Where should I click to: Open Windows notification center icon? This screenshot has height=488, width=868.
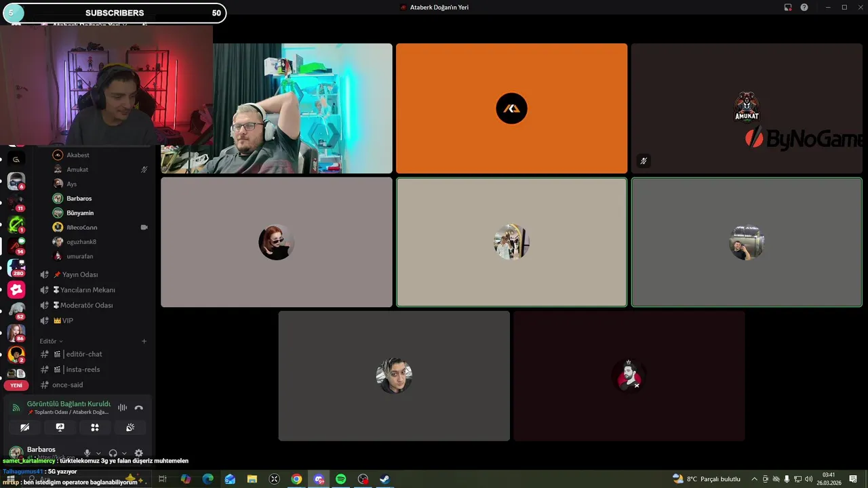coord(853,479)
